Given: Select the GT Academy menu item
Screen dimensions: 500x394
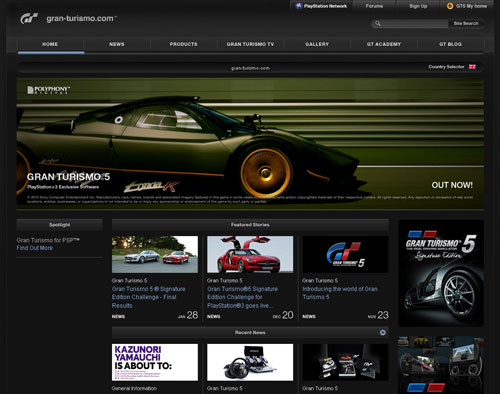Looking at the screenshot, I should tap(384, 44).
